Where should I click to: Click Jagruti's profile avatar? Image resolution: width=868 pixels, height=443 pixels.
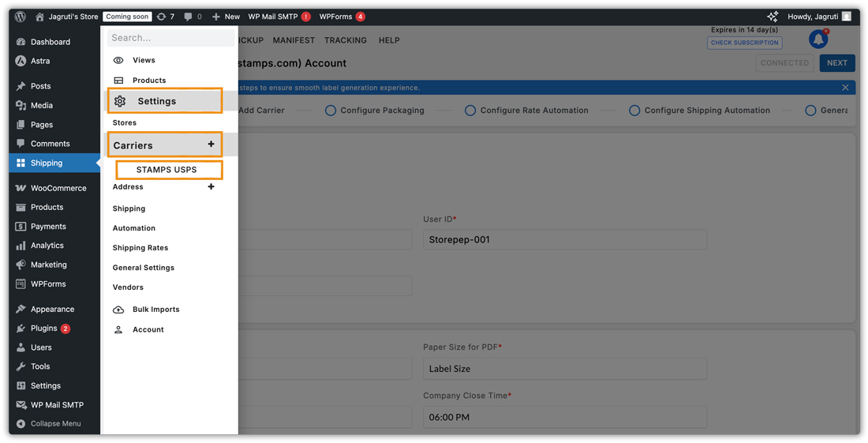click(x=847, y=17)
